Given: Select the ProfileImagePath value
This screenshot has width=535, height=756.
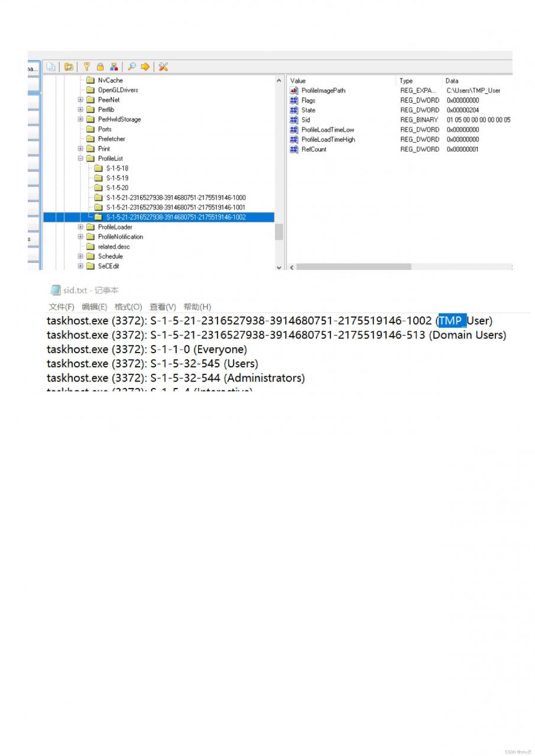Looking at the screenshot, I should coord(323,90).
